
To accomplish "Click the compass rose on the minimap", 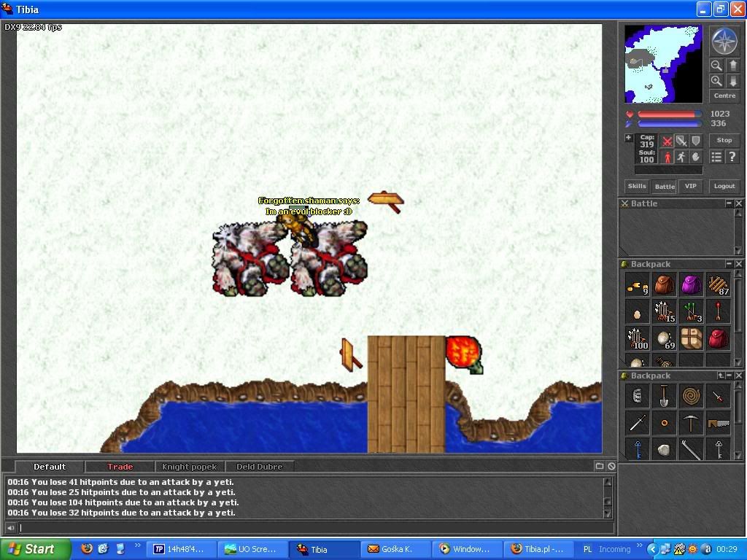I will click(x=724, y=41).
